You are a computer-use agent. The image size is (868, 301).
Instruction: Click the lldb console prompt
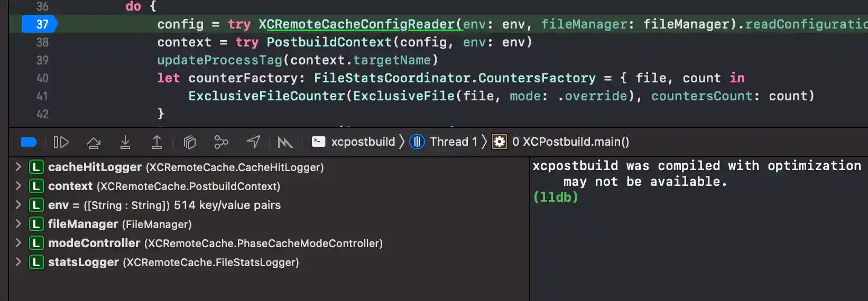[556, 197]
